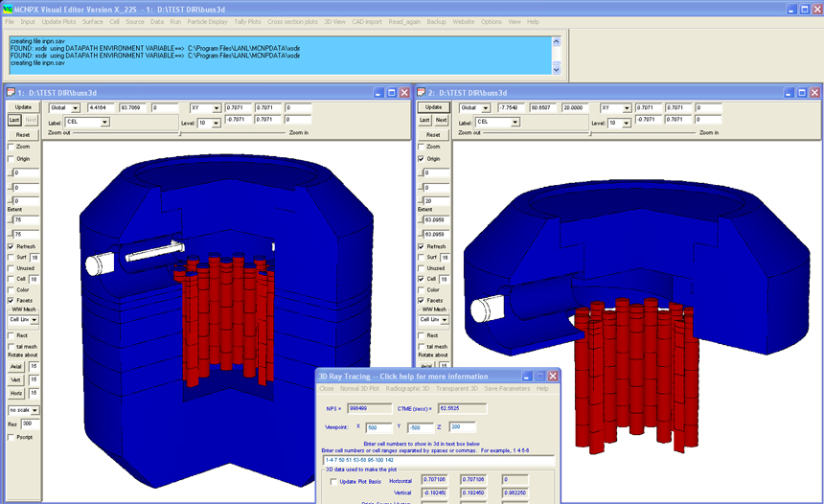Viewport: 824px width, 504px height.
Task: Open Global dropdown in window 1
Action: click(x=75, y=108)
